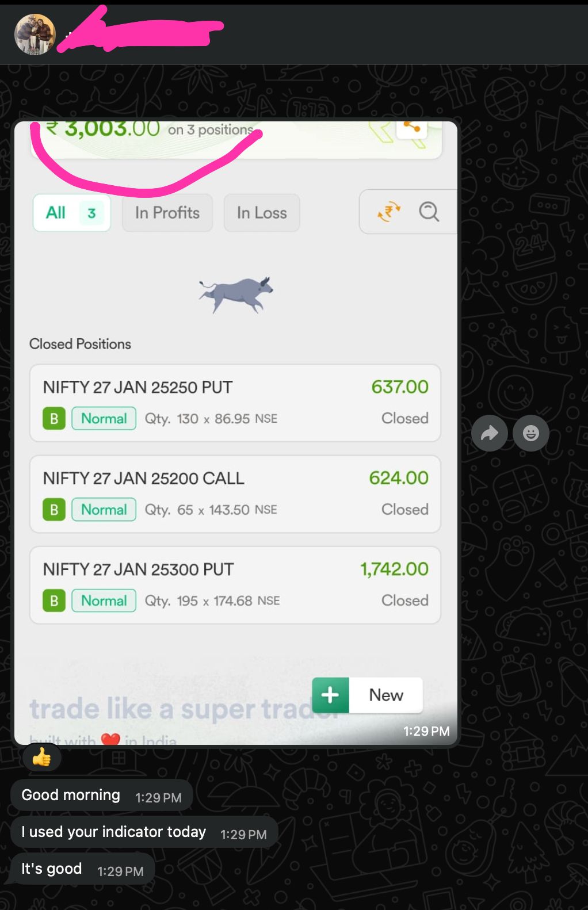The image size is (588, 910).
Task: Open the NIFTY 27 JAN 25250 PUT position
Action: 235,403
